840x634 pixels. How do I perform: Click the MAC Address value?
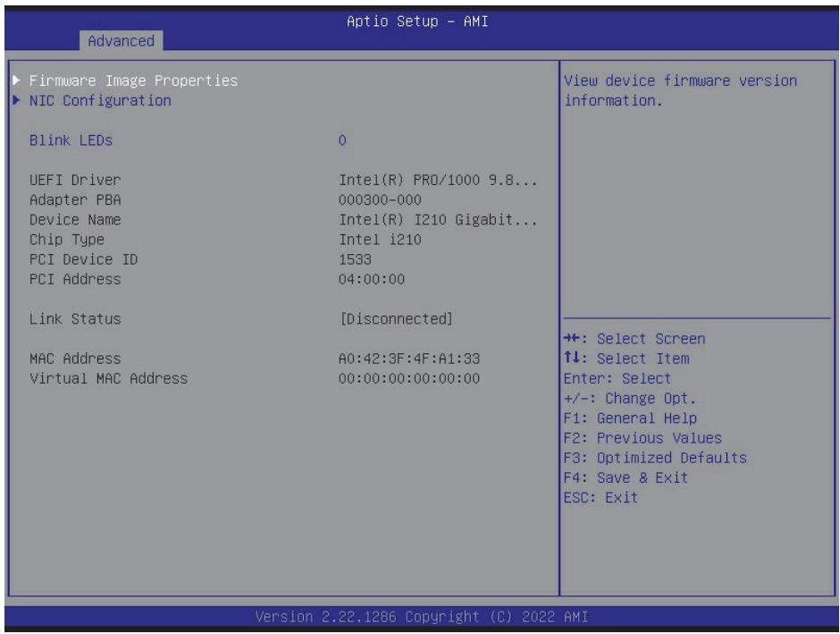tap(409, 359)
